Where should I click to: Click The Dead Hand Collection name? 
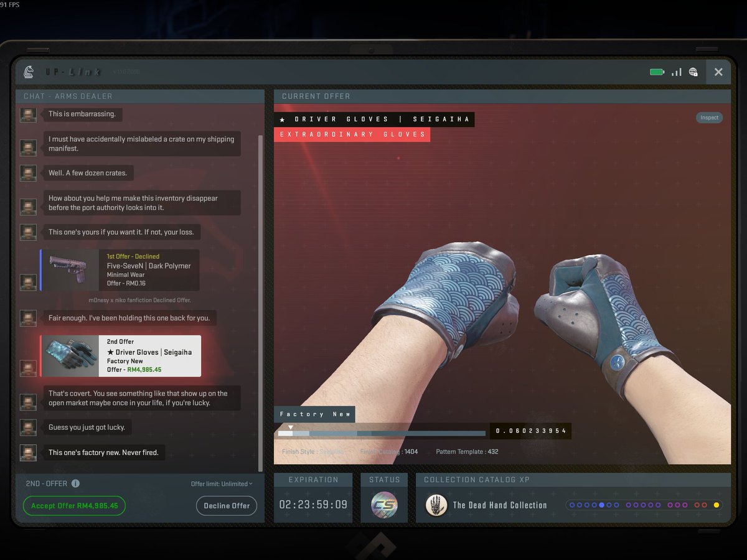tap(500, 505)
